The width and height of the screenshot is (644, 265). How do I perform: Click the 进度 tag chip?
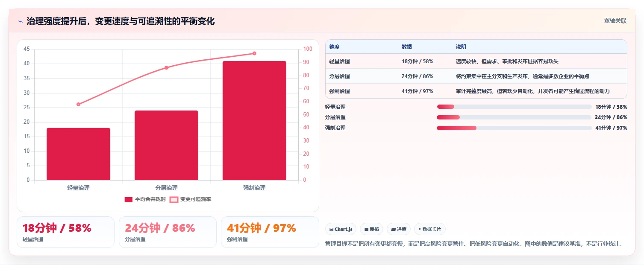[399, 229]
